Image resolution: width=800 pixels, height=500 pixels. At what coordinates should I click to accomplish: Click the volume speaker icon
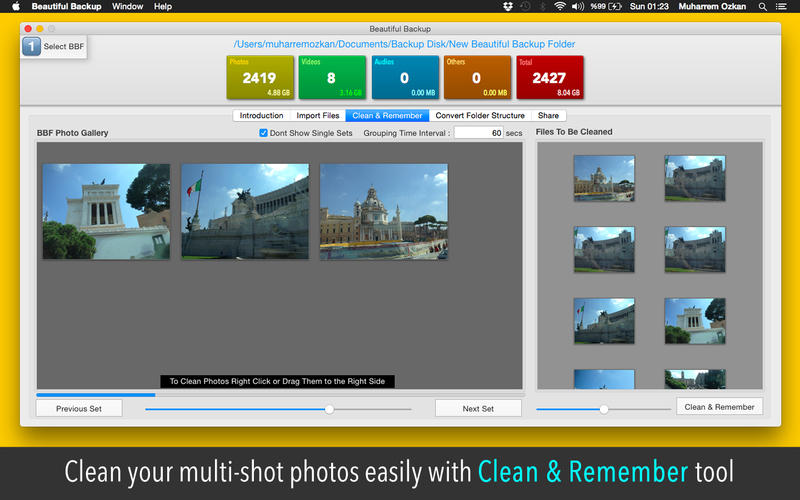point(577,6)
